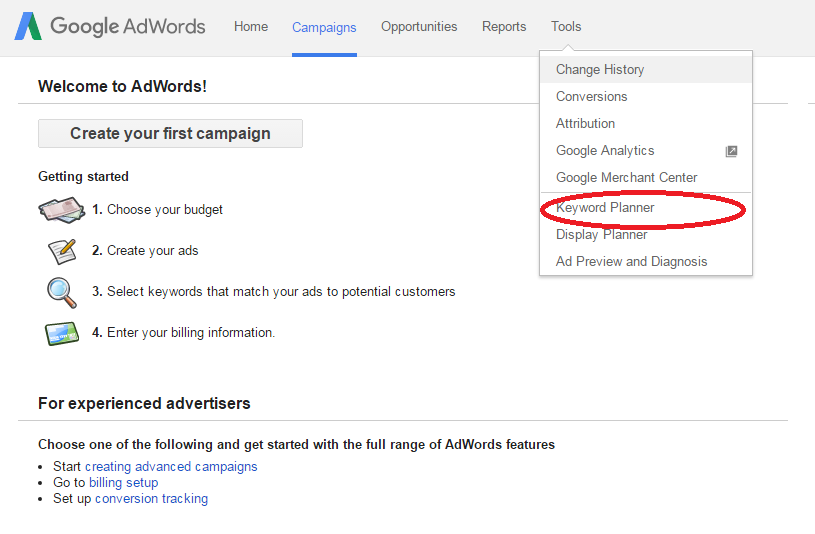Open the Opportunities tab
The width and height of the screenshot is (815, 534).
(419, 27)
